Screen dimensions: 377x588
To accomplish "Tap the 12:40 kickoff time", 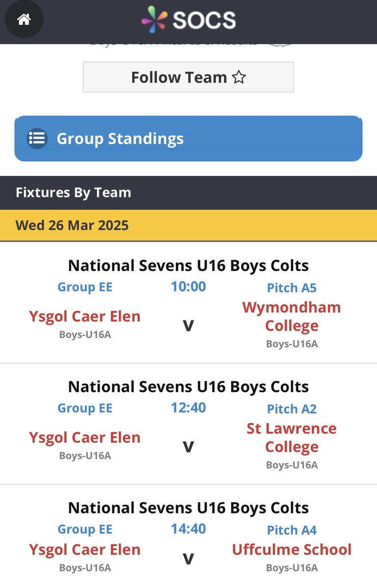I will [188, 408].
